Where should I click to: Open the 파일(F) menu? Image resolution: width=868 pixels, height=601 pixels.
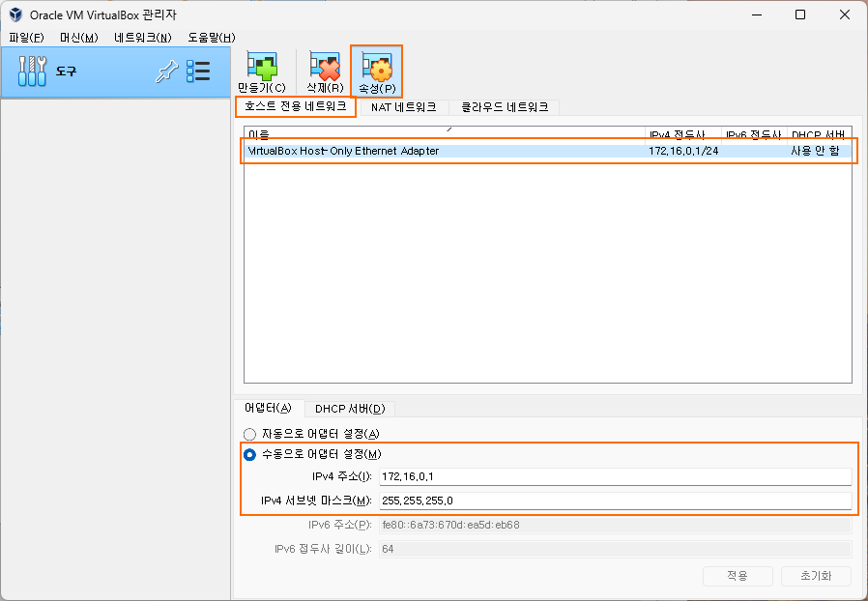pos(26,38)
